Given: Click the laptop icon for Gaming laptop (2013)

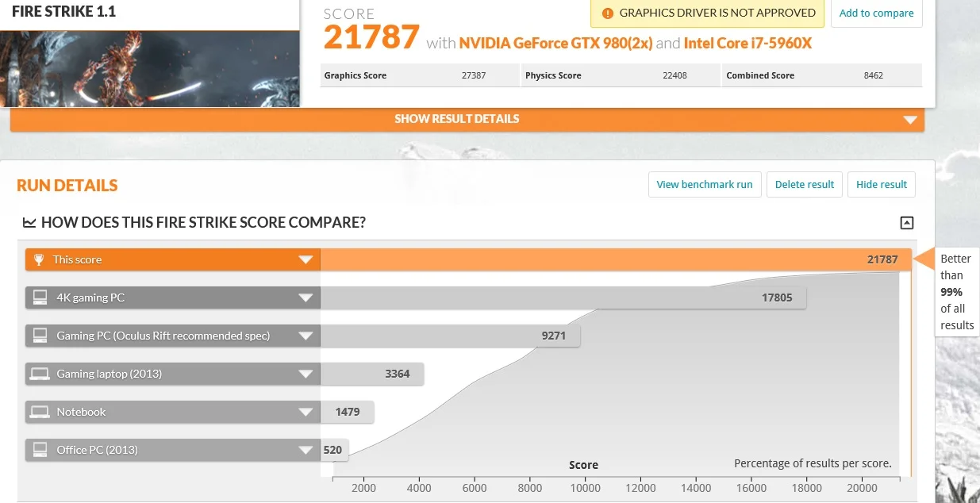Looking at the screenshot, I should pyautogui.click(x=39, y=374).
